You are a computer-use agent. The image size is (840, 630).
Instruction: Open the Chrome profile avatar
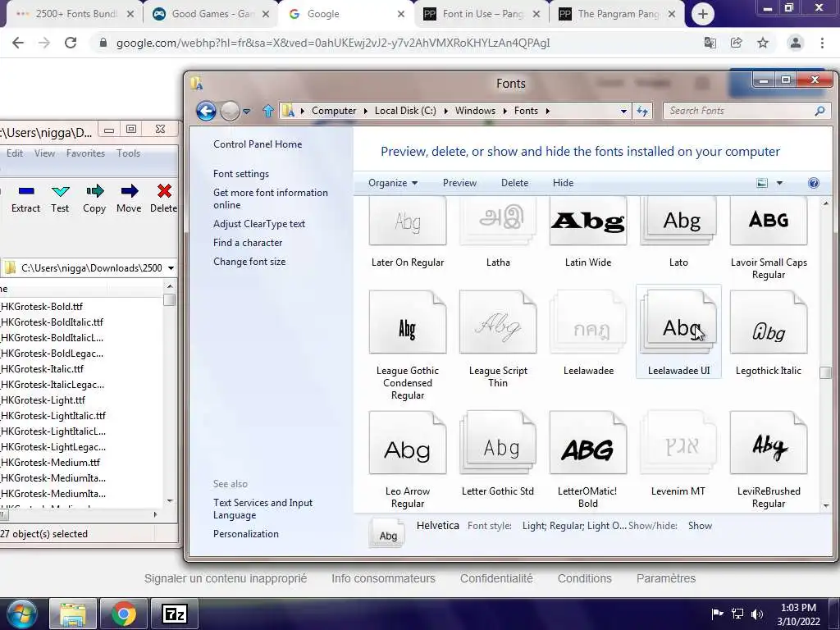tap(796, 43)
